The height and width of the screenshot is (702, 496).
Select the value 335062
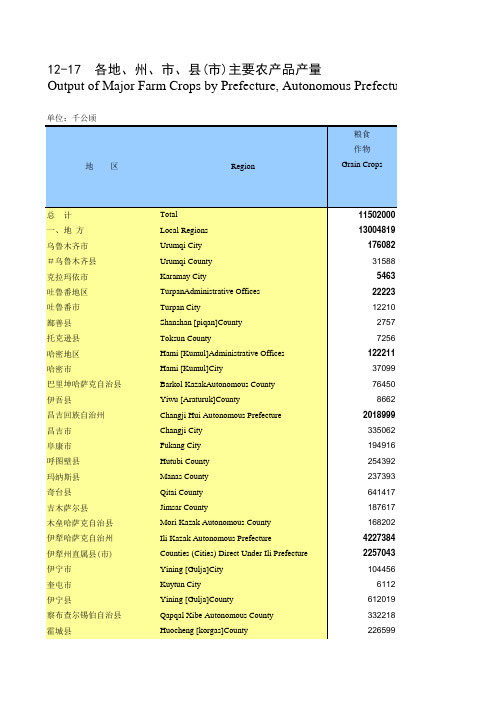click(x=381, y=430)
